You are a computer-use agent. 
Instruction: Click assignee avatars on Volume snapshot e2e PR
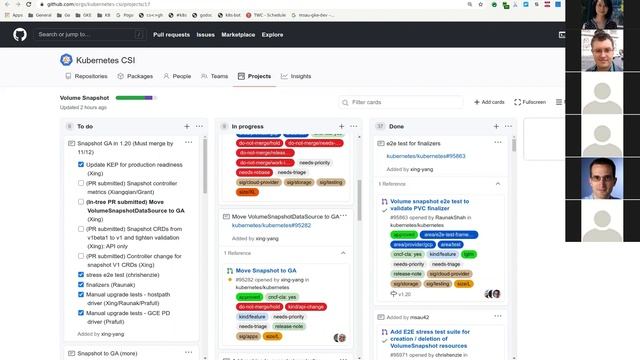pyautogui.click(x=493, y=294)
